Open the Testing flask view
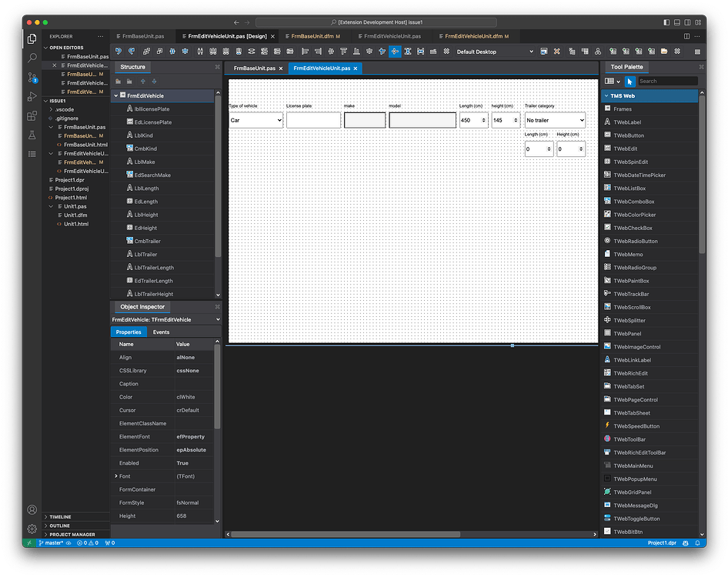Viewport: 728px width, 577px height. tap(32, 135)
